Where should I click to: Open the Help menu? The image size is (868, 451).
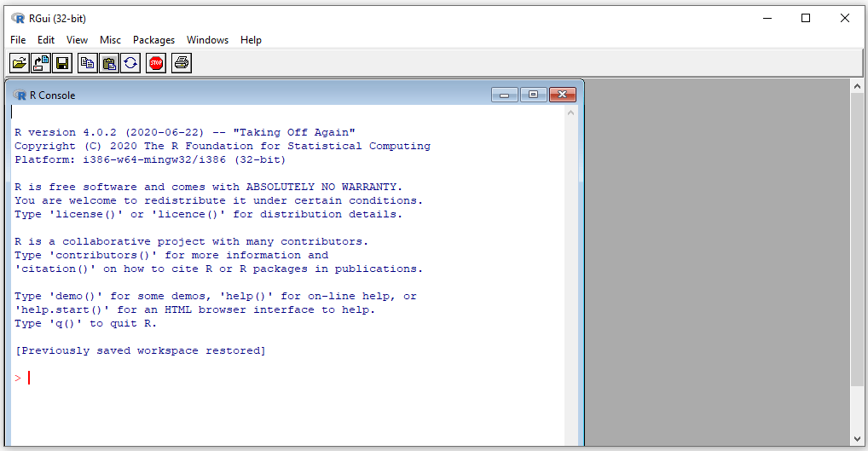251,40
